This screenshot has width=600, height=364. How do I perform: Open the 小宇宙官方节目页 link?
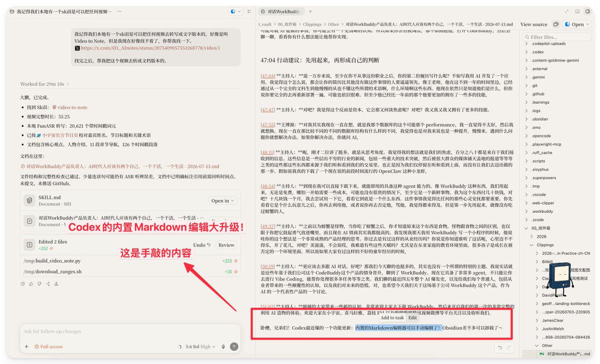[x=59, y=135]
